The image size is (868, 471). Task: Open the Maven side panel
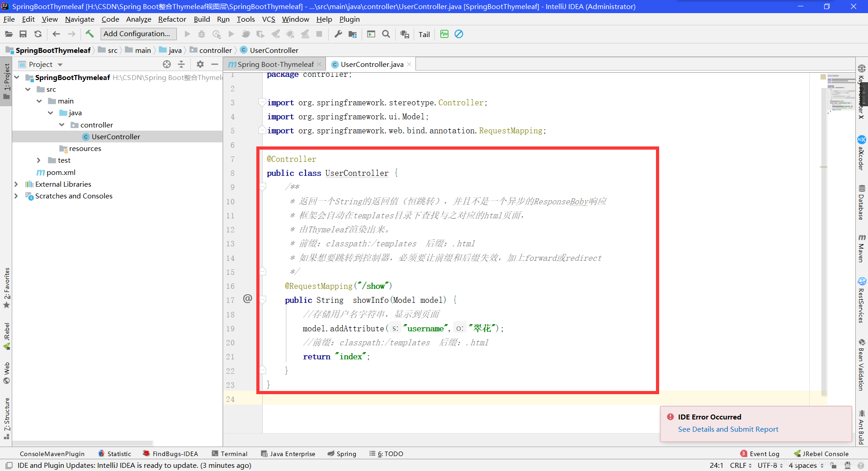click(862, 248)
